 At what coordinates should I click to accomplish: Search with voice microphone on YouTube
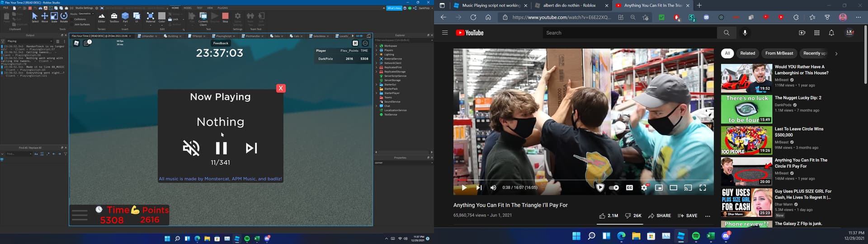point(745,33)
